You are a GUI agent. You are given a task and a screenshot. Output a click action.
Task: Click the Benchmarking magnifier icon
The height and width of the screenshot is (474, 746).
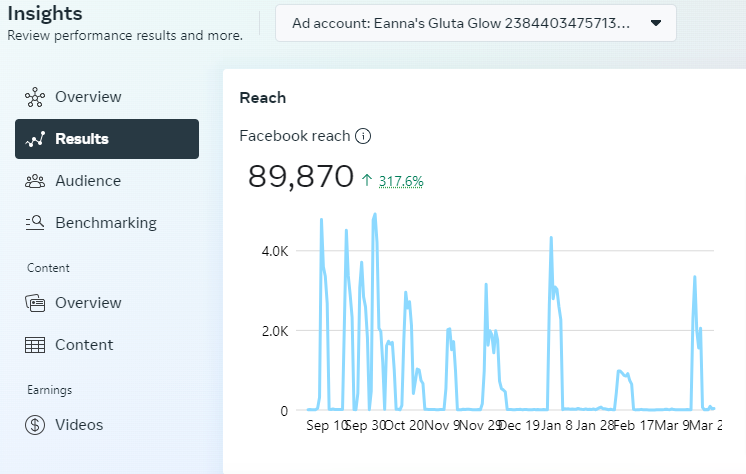[35, 223]
